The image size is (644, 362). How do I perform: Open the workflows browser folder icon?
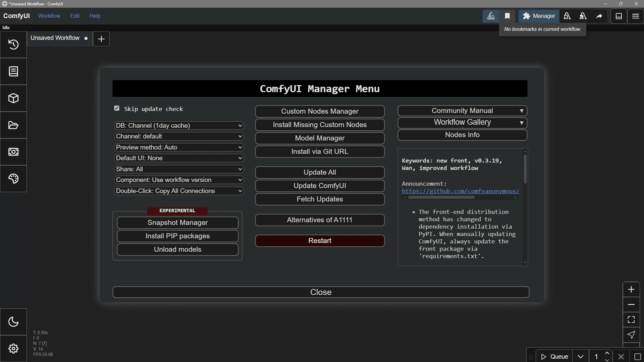13,125
